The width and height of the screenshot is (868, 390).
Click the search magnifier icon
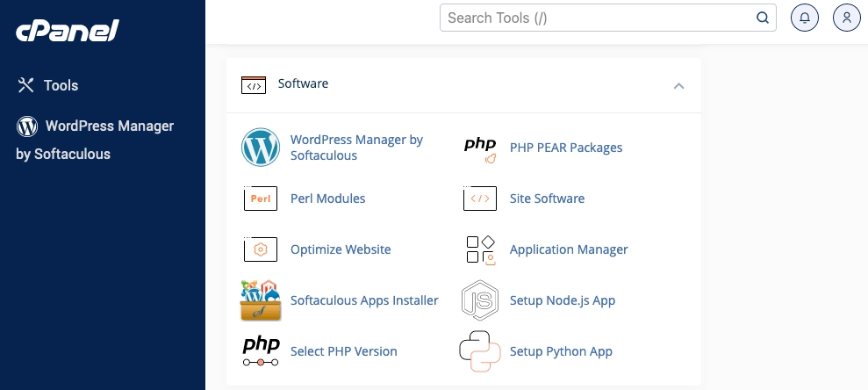click(763, 18)
